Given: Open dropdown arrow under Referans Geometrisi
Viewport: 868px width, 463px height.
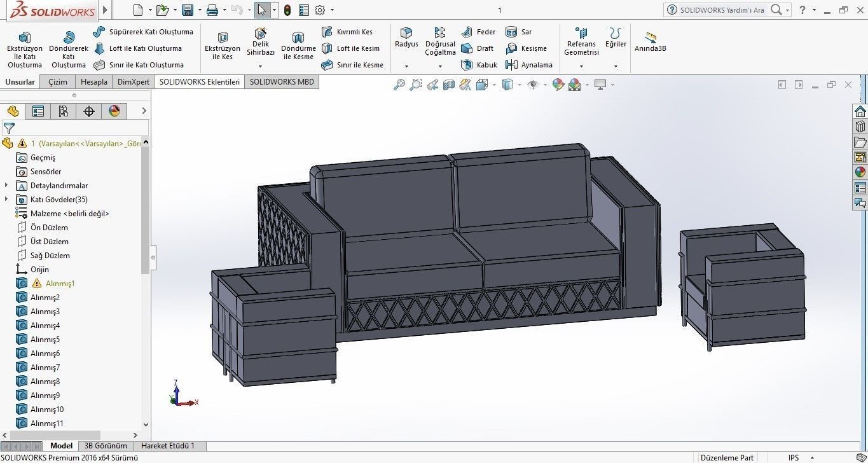Looking at the screenshot, I should (x=581, y=66).
